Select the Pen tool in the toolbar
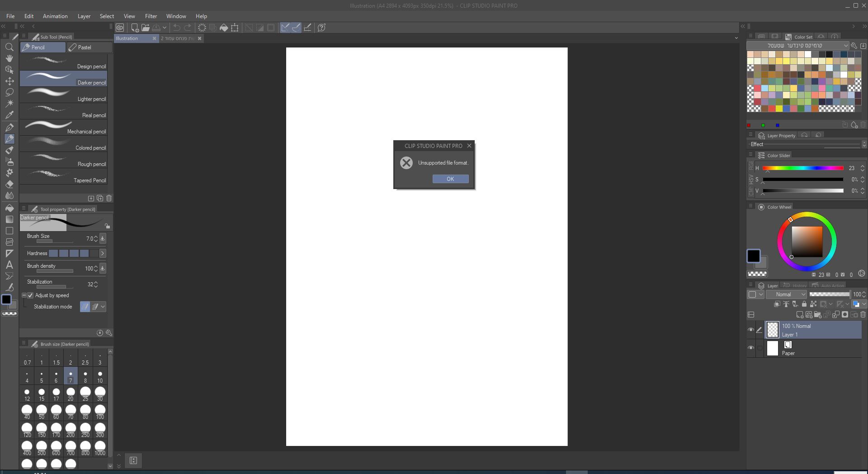 9,127
